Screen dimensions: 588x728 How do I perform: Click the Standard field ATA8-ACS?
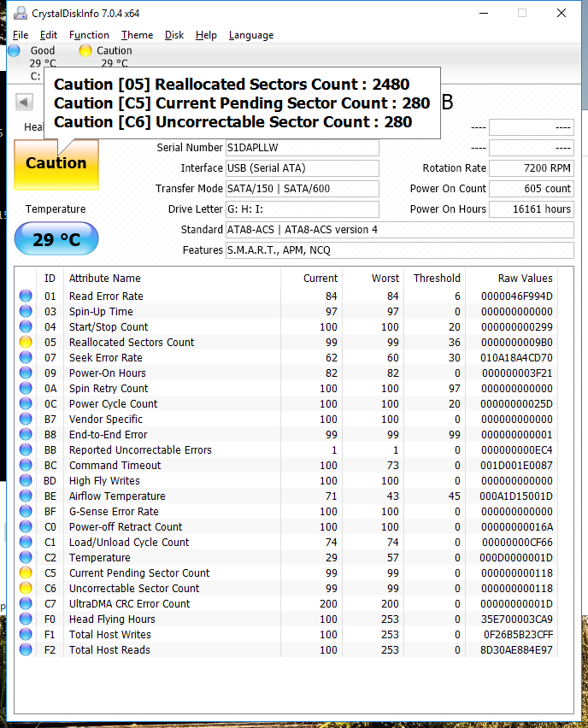400,229
